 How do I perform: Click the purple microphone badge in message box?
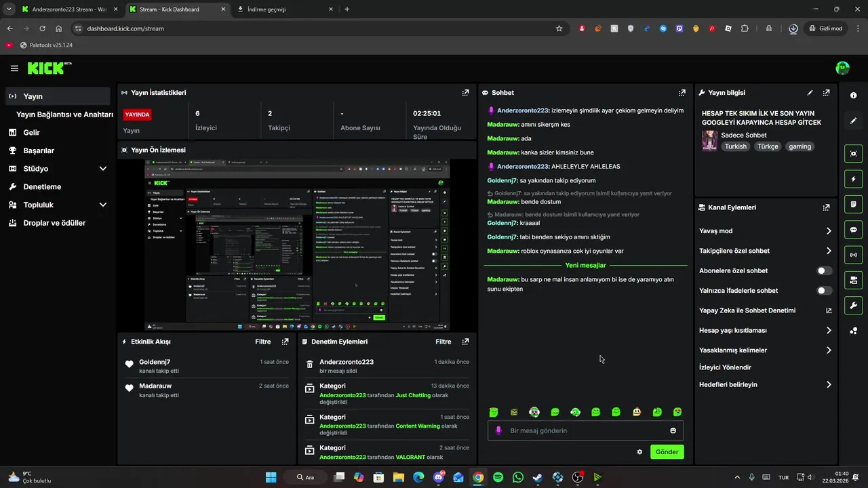click(499, 430)
